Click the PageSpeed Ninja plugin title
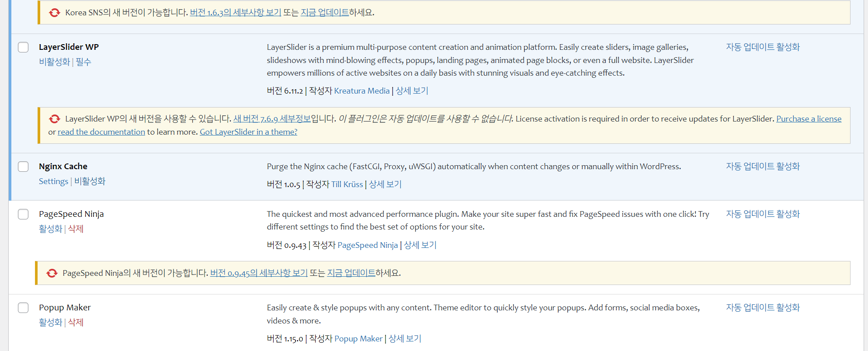The width and height of the screenshot is (868, 351). [71, 214]
